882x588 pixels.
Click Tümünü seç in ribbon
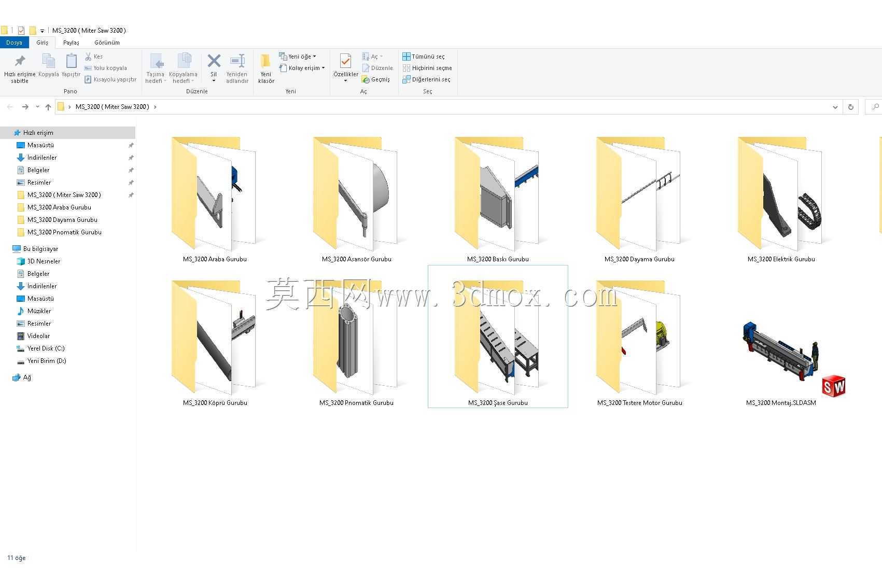(424, 57)
